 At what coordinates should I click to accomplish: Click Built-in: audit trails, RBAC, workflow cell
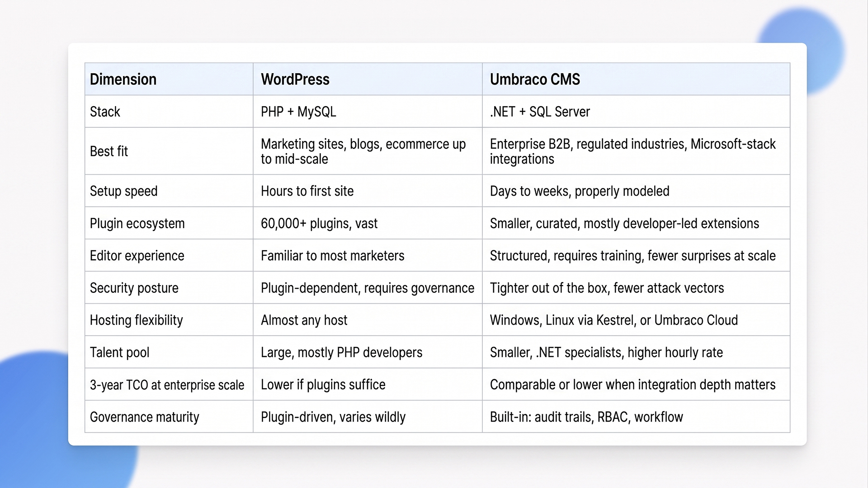coord(636,417)
